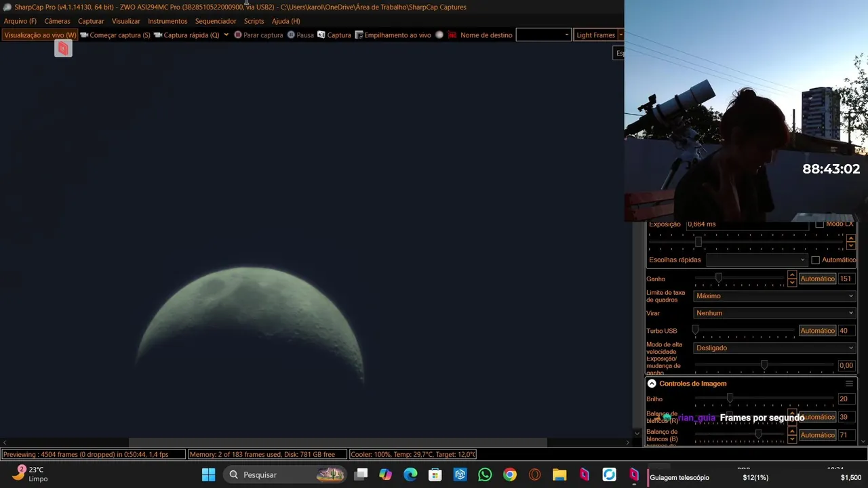Click Cooler temperature status text

[x=413, y=454]
